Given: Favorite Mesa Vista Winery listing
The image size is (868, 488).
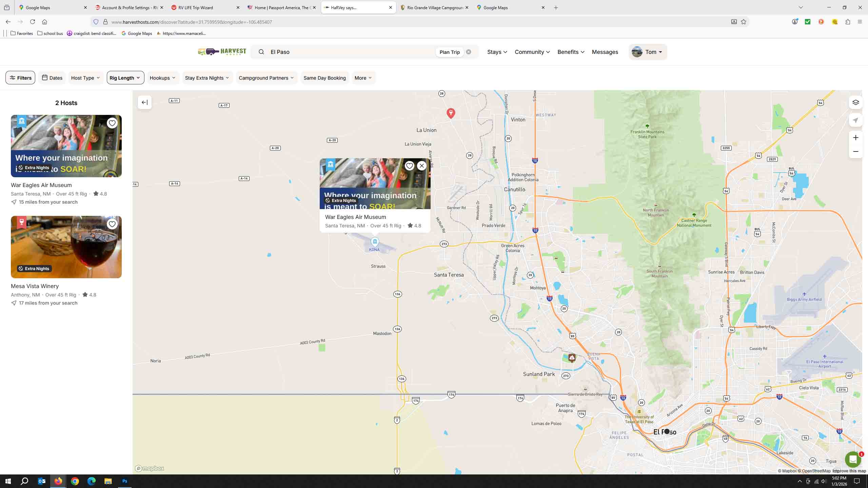Looking at the screenshot, I should (112, 224).
